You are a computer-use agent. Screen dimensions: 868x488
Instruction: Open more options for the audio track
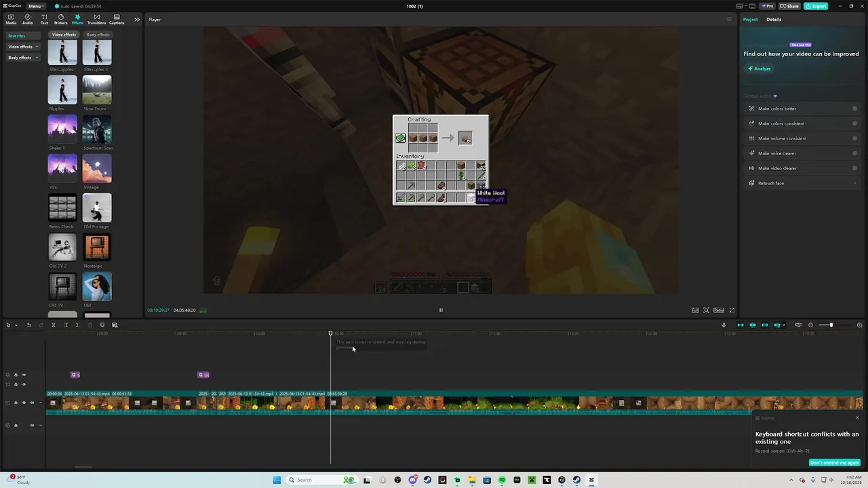[40, 425]
